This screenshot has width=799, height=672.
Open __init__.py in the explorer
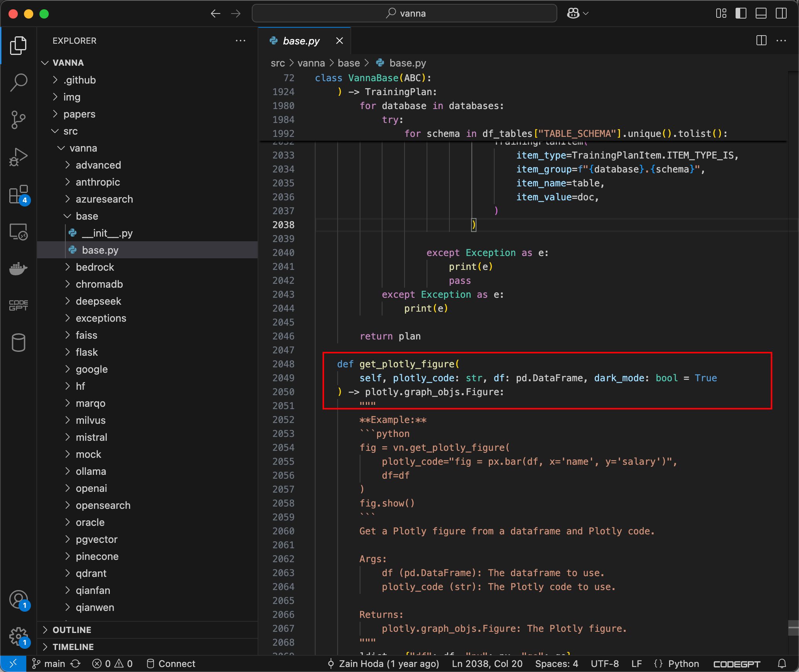(107, 233)
